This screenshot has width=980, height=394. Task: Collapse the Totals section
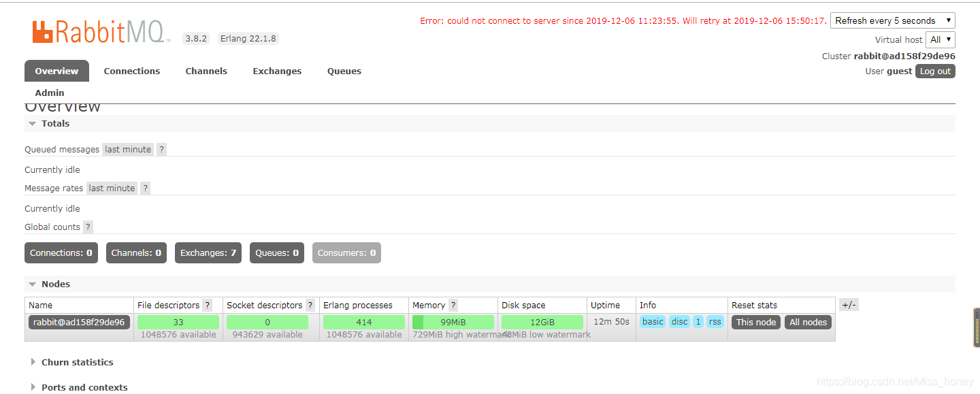coord(49,123)
